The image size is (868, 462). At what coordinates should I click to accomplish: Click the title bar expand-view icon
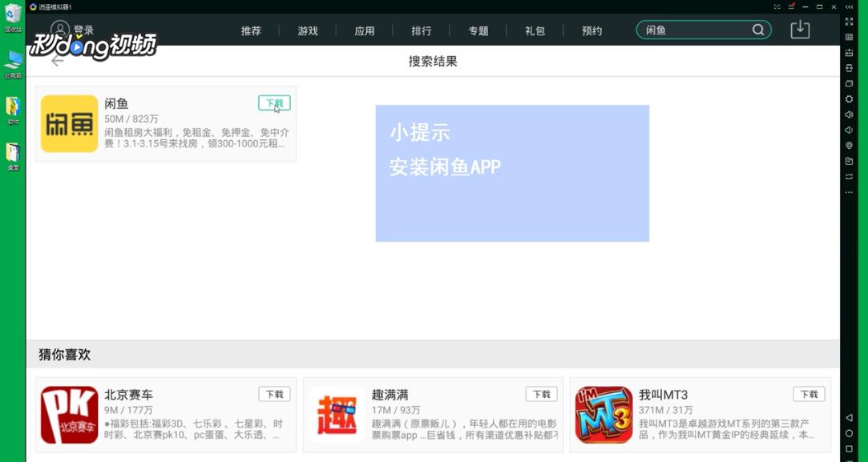(x=777, y=6)
